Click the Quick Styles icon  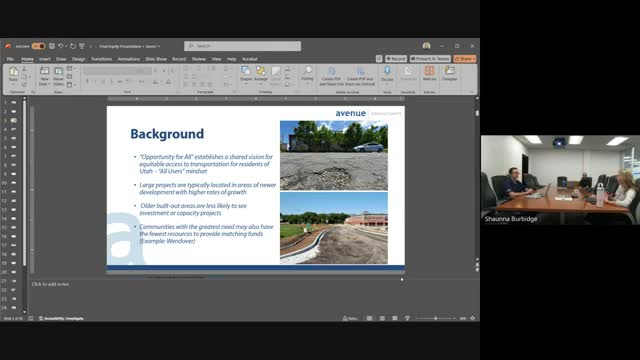click(x=276, y=71)
